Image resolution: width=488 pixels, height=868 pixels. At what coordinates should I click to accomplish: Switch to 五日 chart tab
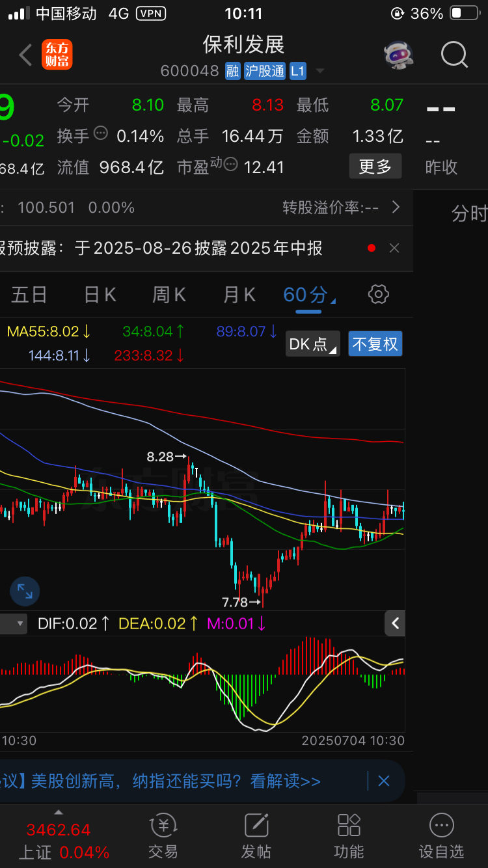29,295
